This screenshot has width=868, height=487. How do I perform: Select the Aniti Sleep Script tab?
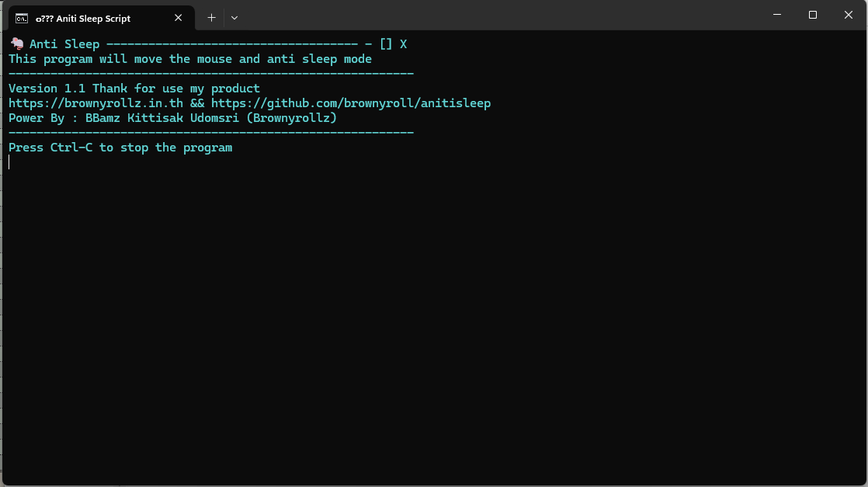[x=93, y=18]
